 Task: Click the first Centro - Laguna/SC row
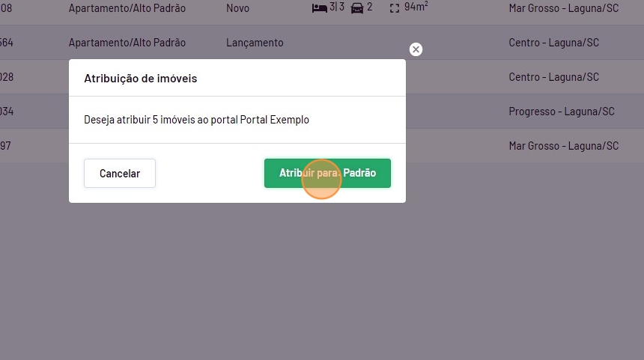pos(553,43)
